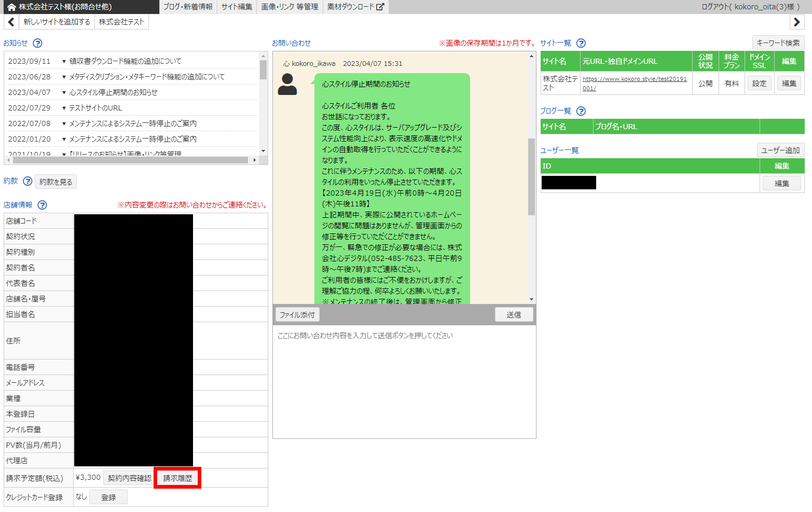The width and height of the screenshot is (812, 512).
Task: Click the inquiry message text field
Action: 404,382
